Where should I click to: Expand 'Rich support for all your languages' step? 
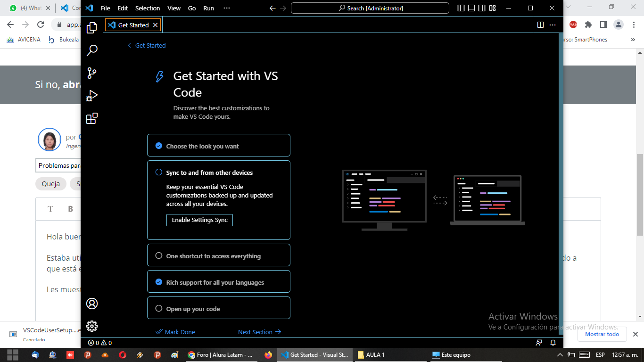pyautogui.click(x=219, y=281)
